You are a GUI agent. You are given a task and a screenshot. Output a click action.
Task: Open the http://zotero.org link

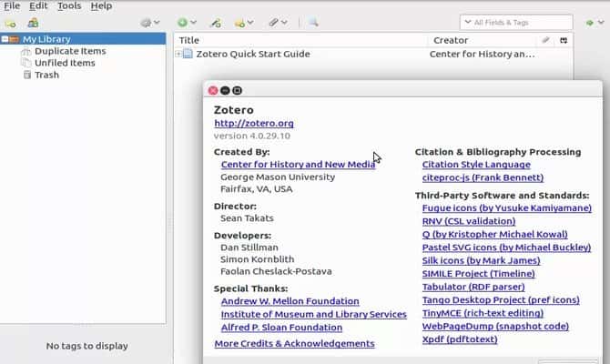tap(254, 123)
